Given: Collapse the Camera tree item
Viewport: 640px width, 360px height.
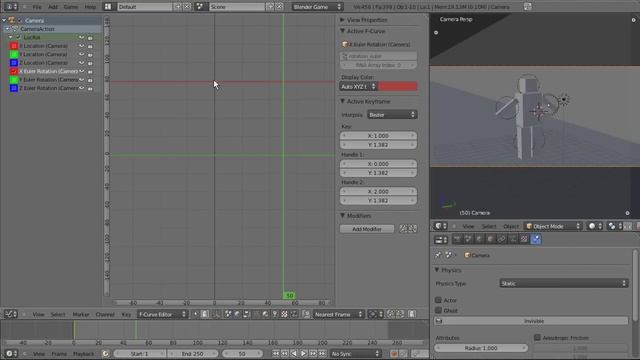Looking at the screenshot, I should (4, 20).
